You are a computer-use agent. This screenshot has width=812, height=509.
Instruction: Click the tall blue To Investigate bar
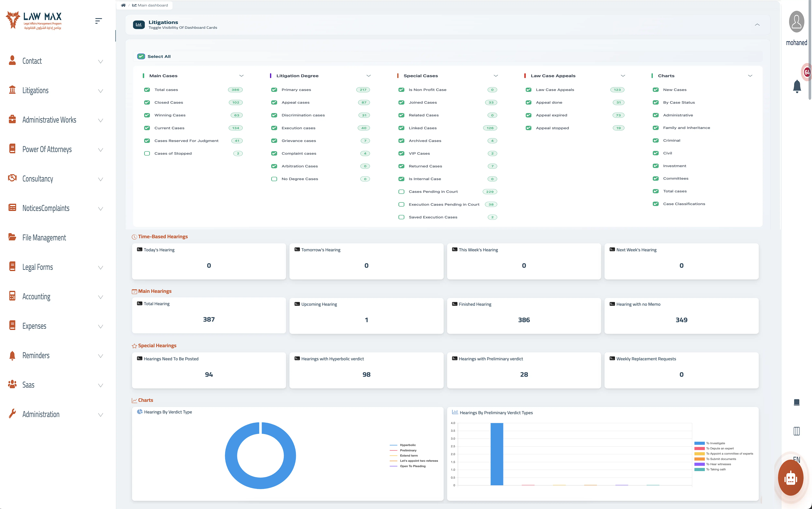[x=497, y=454]
